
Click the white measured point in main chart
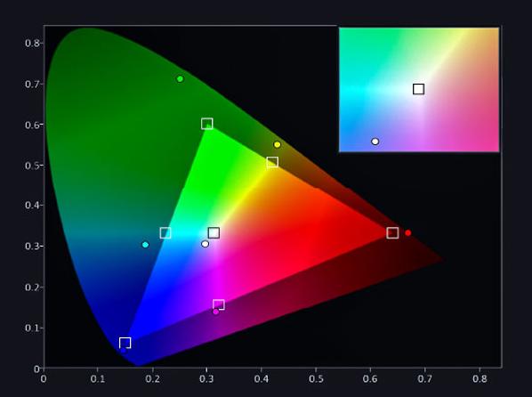(x=205, y=244)
